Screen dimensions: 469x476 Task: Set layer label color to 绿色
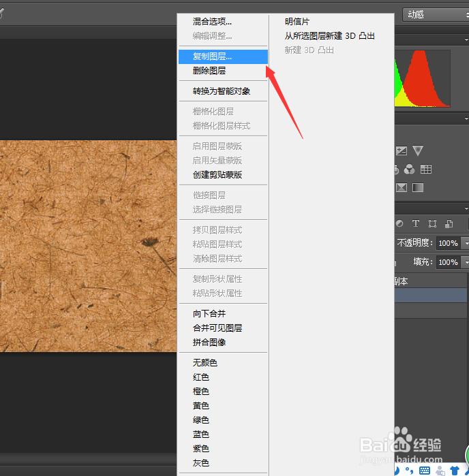click(x=223, y=420)
